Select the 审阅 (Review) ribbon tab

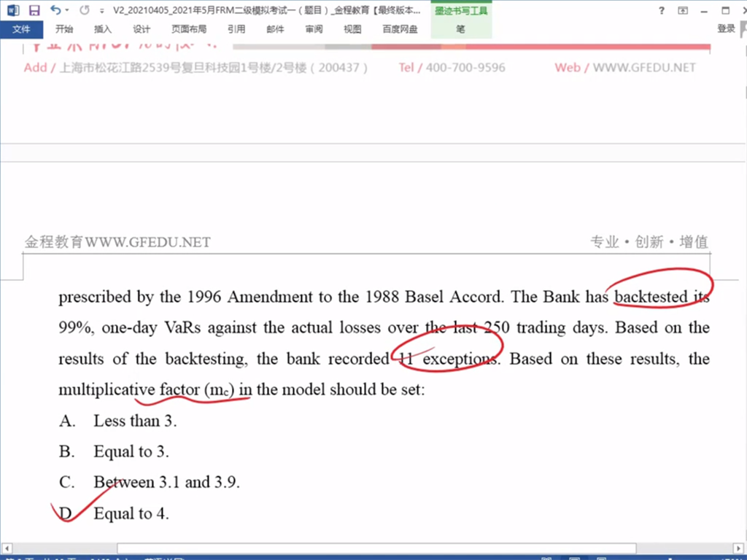pos(314,29)
